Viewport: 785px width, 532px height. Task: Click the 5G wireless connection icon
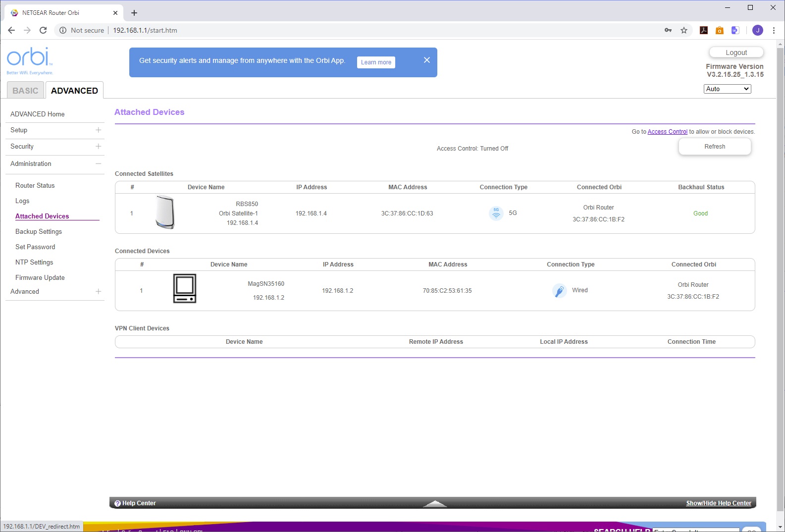click(x=496, y=213)
